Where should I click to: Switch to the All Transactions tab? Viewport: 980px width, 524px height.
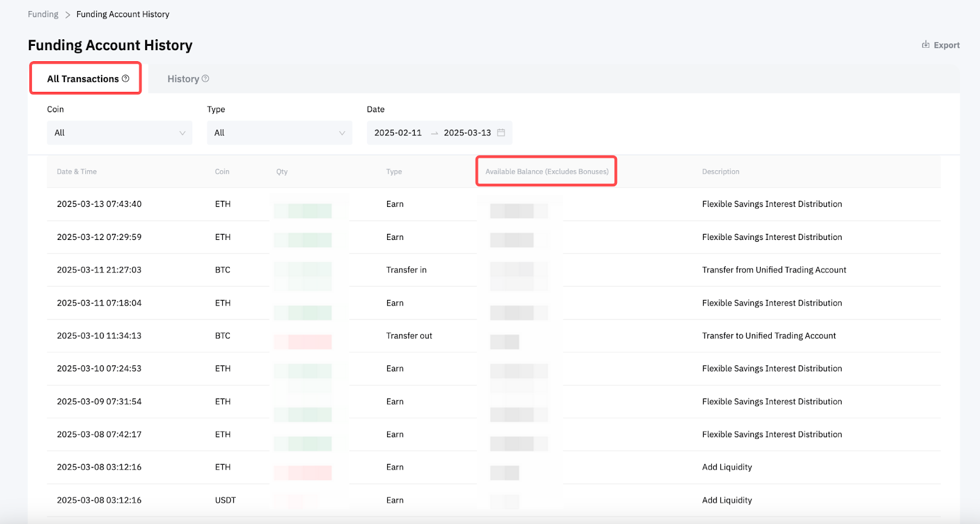click(83, 79)
